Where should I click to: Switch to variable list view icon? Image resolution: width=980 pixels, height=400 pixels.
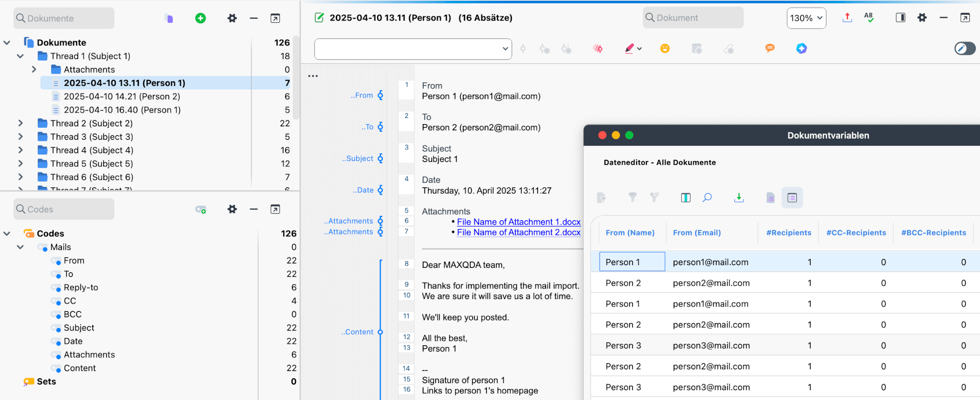click(x=771, y=198)
